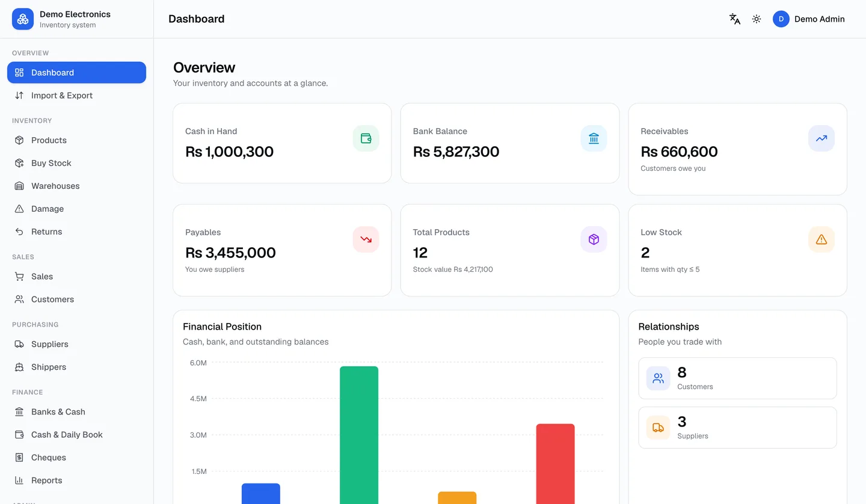The height and width of the screenshot is (504, 866).
Task: Open the Returns page
Action: tap(76, 232)
